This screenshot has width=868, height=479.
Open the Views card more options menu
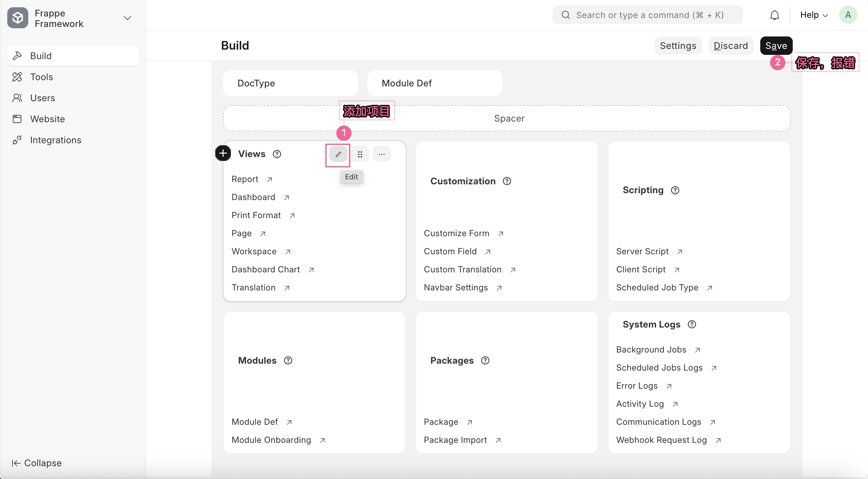pos(381,154)
